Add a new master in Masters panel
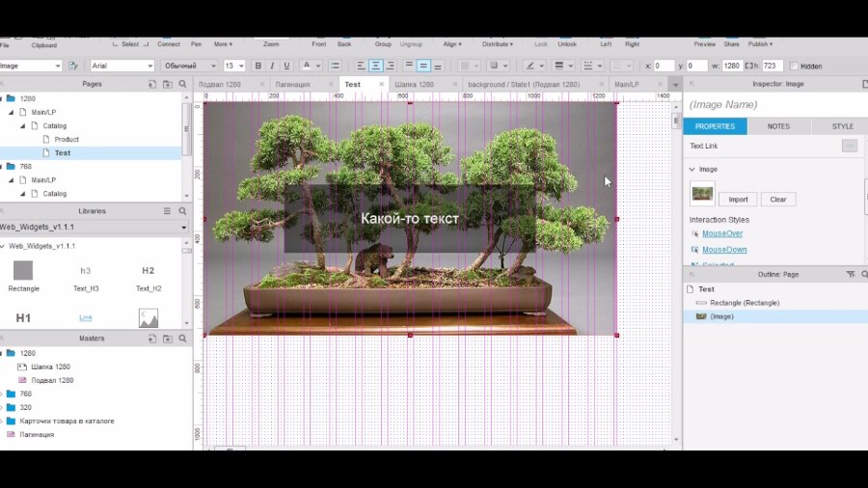This screenshot has width=868, height=488. point(152,339)
